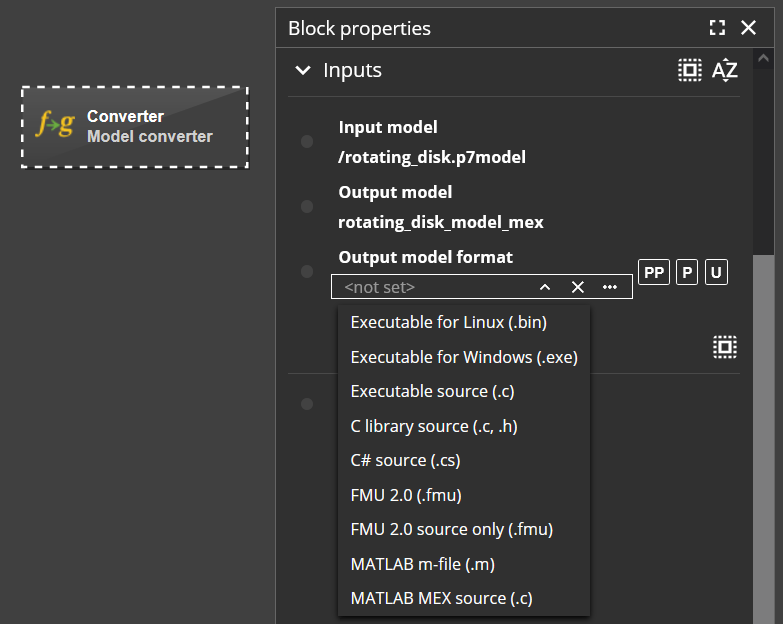Collapse the Inputs section
The image size is (783, 624).
click(x=302, y=71)
